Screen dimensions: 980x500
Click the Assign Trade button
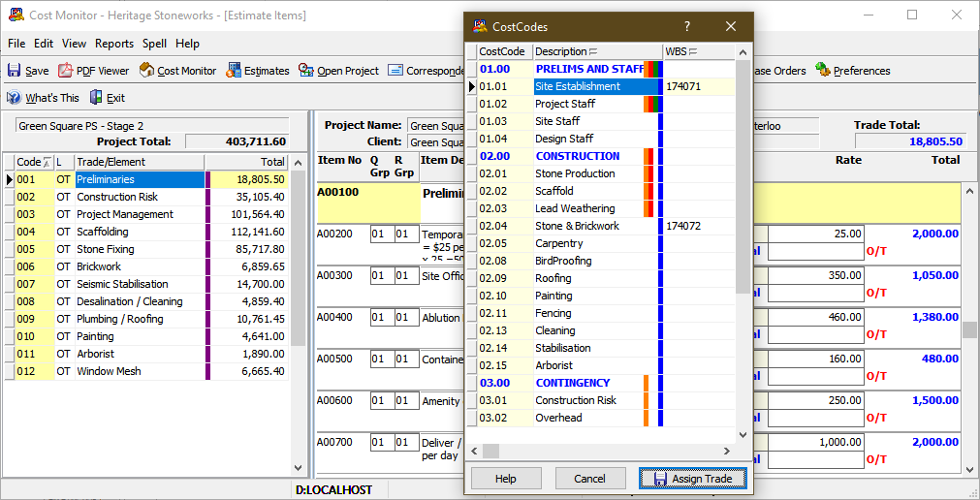coord(692,479)
